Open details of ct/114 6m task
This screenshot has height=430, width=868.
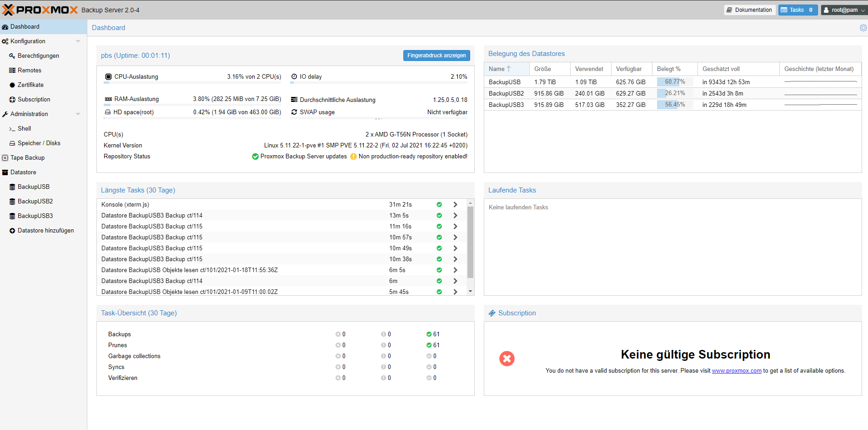455,281
